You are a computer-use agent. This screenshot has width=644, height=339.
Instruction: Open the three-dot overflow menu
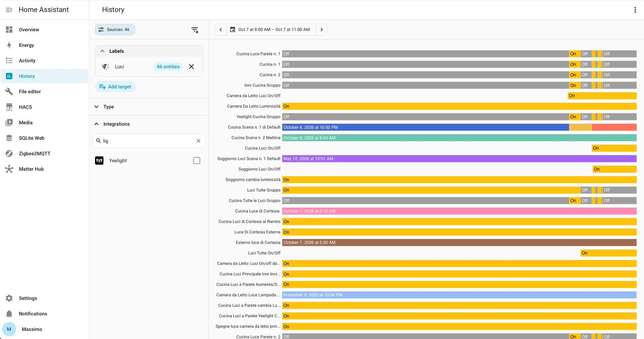tap(635, 10)
